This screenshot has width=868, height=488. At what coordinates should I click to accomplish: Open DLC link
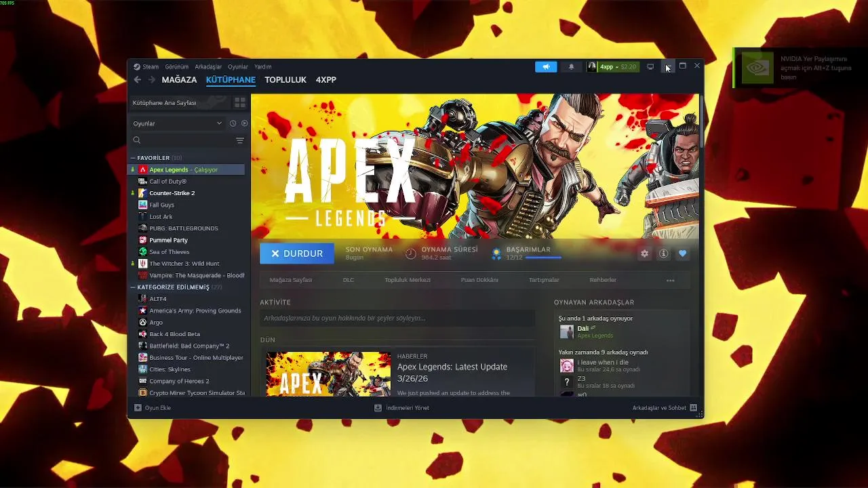pyautogui.click(x=349, y=280)
